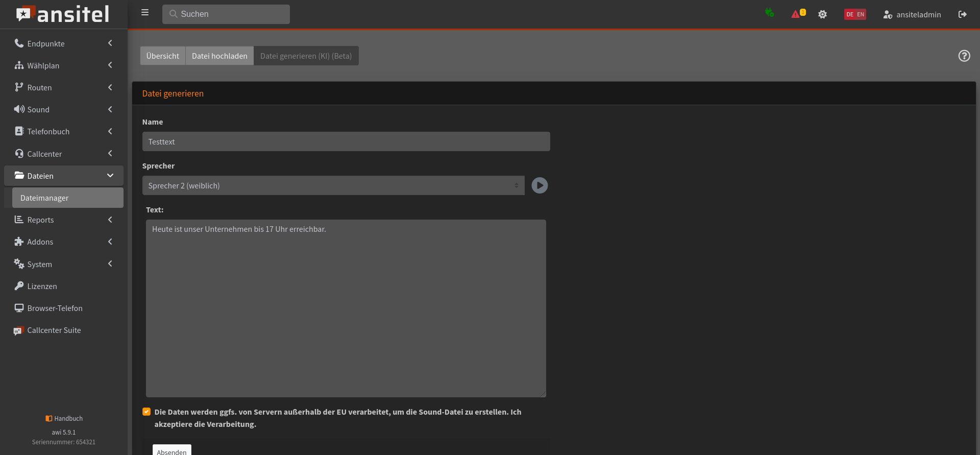This screenshot has width=980, height=455.
Task: Open the ansiteladmin user menu
Action: click(x=912, y=14)
